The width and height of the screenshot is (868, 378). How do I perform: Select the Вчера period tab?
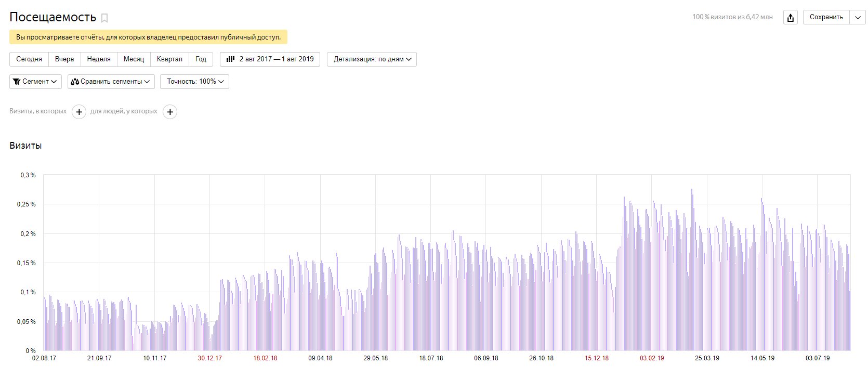pos(64,59)
